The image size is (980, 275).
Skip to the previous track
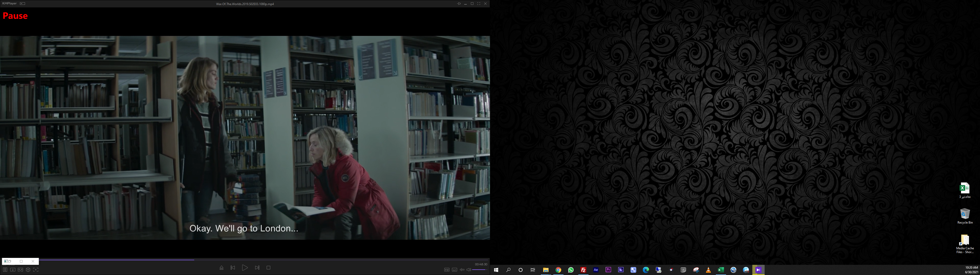233,268
